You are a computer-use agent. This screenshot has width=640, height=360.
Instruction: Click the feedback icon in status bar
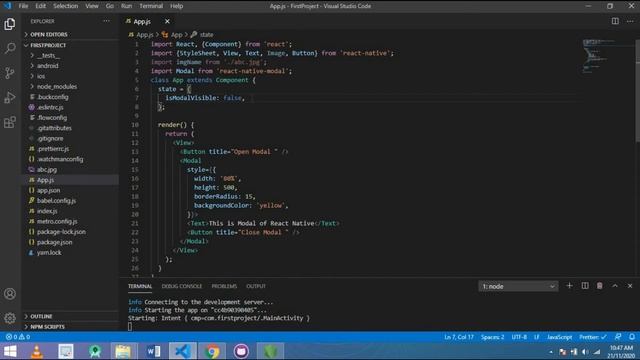tap(618, 337)
